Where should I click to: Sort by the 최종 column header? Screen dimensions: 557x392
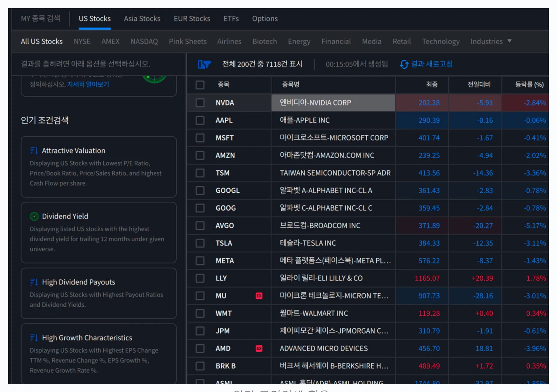point(432,84)
